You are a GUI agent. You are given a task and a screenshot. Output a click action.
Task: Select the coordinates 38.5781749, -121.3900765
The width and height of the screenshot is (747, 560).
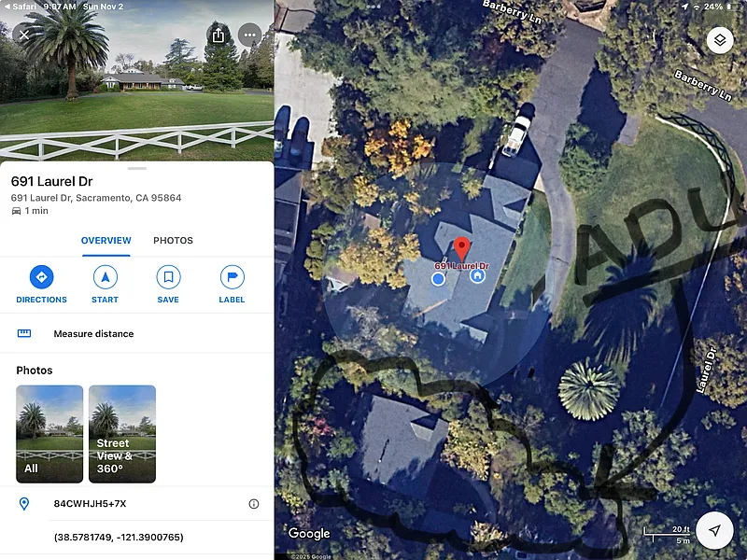pyautogui.click(x=119, y=538)
